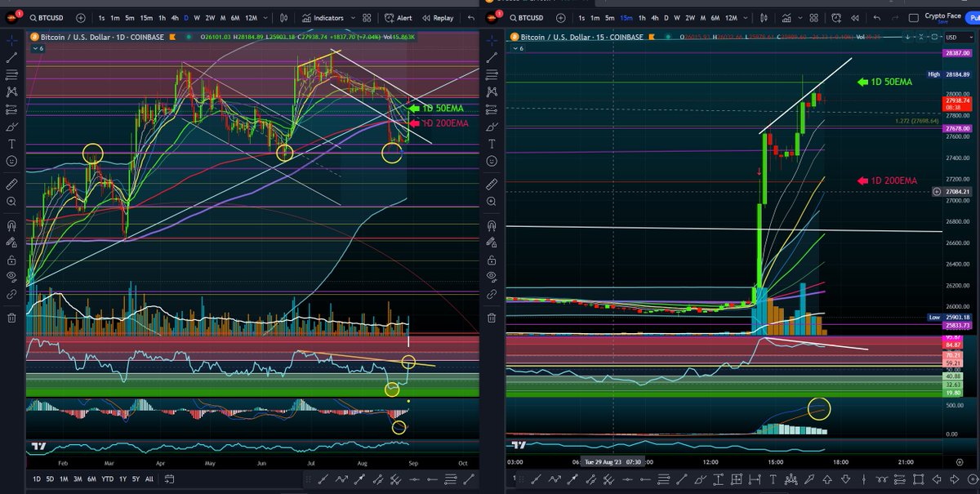980x494 pixels.
Task: Expand the arrow next to Indicators
Action: click(353, 17)
